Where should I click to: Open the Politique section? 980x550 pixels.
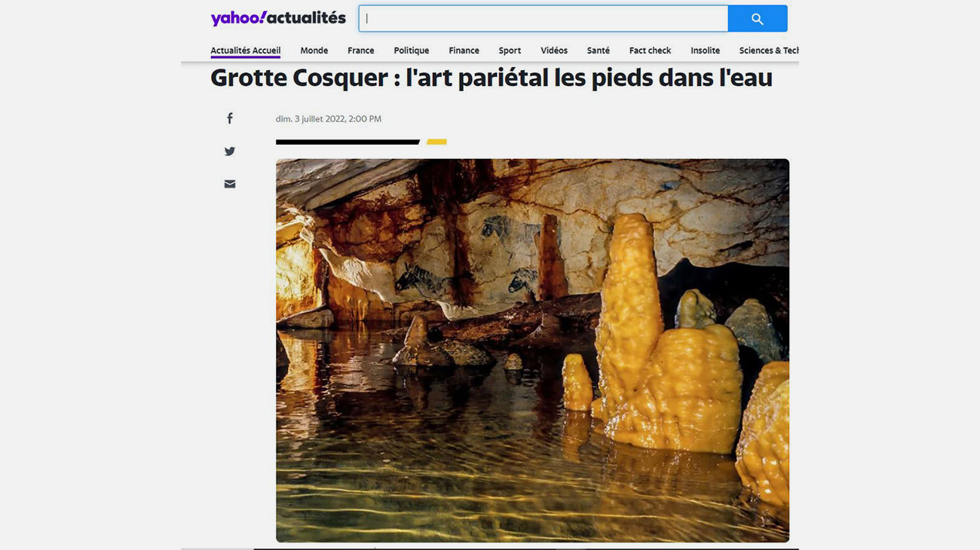(x=412, y=50)
